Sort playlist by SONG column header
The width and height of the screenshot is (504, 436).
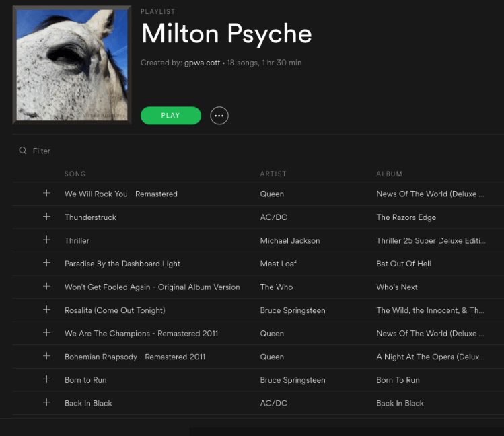[75, 174]
